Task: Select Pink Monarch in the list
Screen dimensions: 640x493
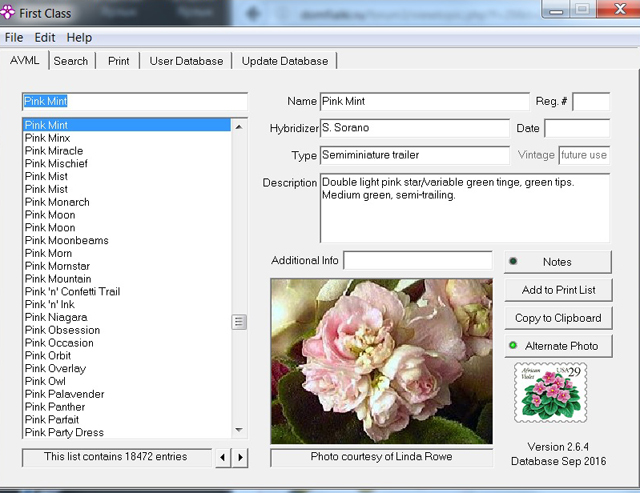Action: click(127, 202)
